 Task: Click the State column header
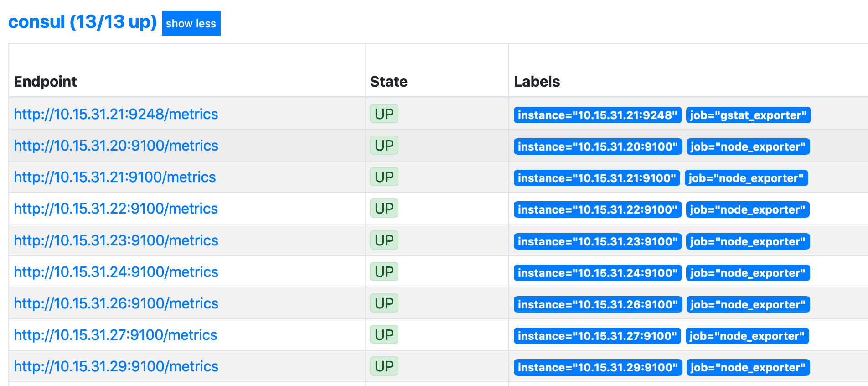coord(389,82)
